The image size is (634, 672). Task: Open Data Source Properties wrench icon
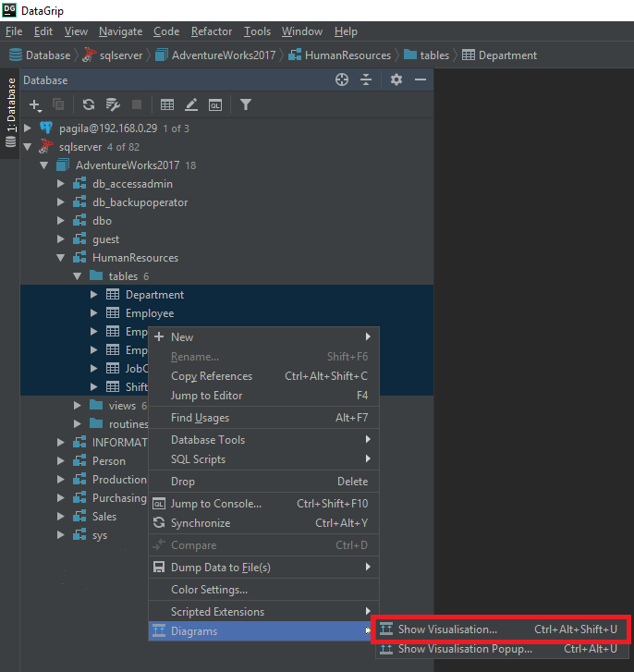click(113, 105)
